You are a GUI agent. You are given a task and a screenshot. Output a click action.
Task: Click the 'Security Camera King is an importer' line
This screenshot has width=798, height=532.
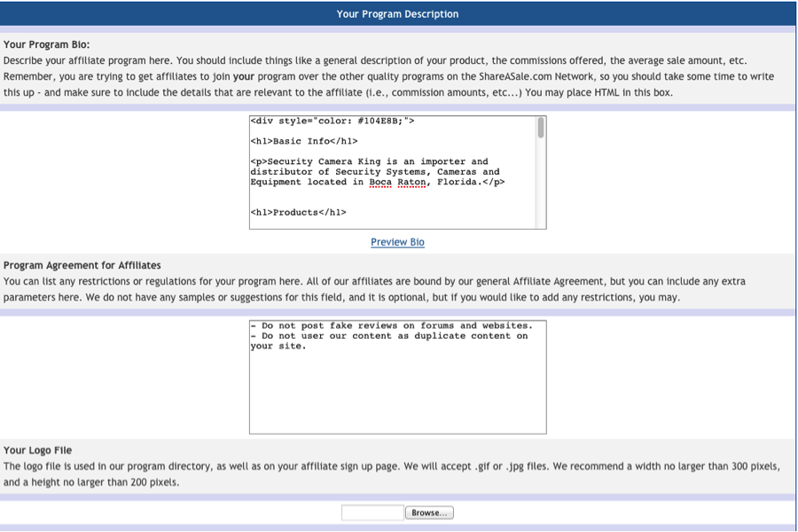369,161
